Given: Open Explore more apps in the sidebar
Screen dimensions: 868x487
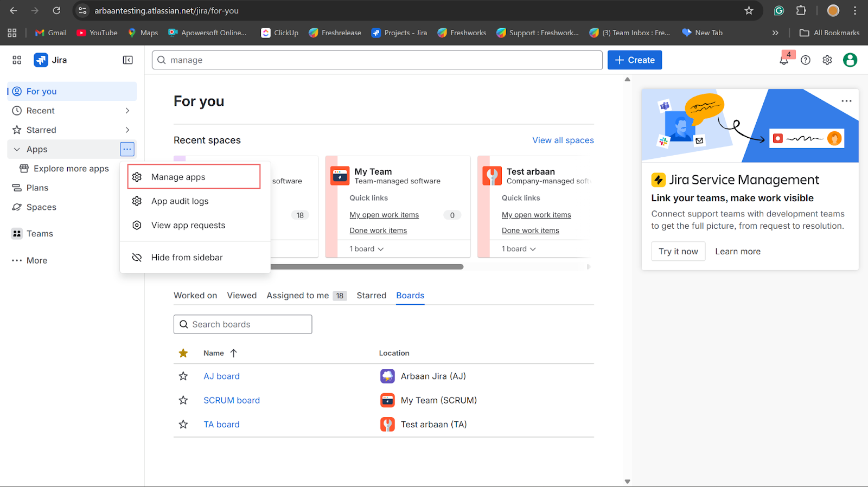Looking at the screenshot, I should 71,169.
